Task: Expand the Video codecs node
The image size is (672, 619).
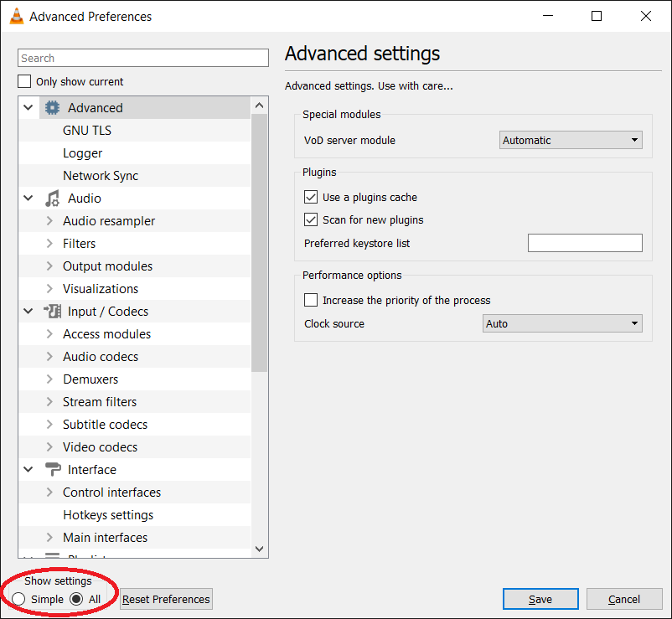Action: coord(49,446)
